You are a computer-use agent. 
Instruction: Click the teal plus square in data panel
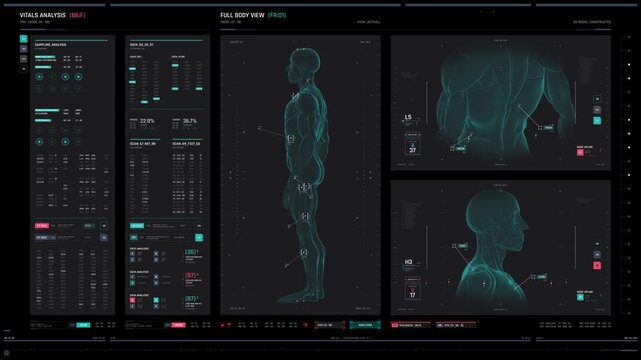click(x=199, y=237)
